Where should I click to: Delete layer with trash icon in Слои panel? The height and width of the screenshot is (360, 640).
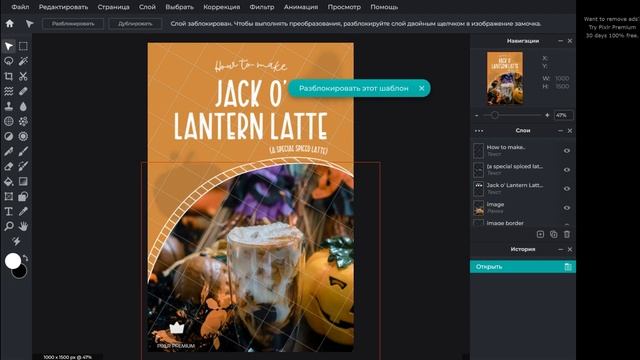[x=567, y=234]
